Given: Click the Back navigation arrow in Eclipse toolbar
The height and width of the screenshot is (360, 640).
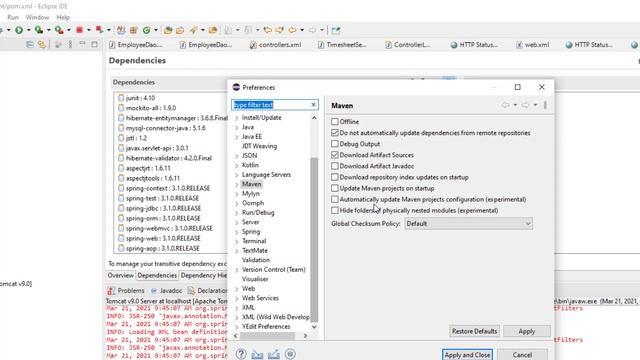Looking at the screenshot, I should [x=292, y=30].
